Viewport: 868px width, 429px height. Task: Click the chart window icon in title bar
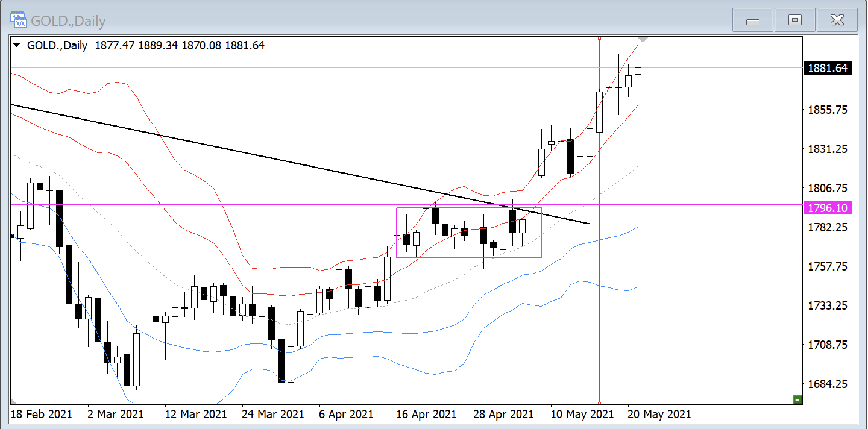click(19, 20)
